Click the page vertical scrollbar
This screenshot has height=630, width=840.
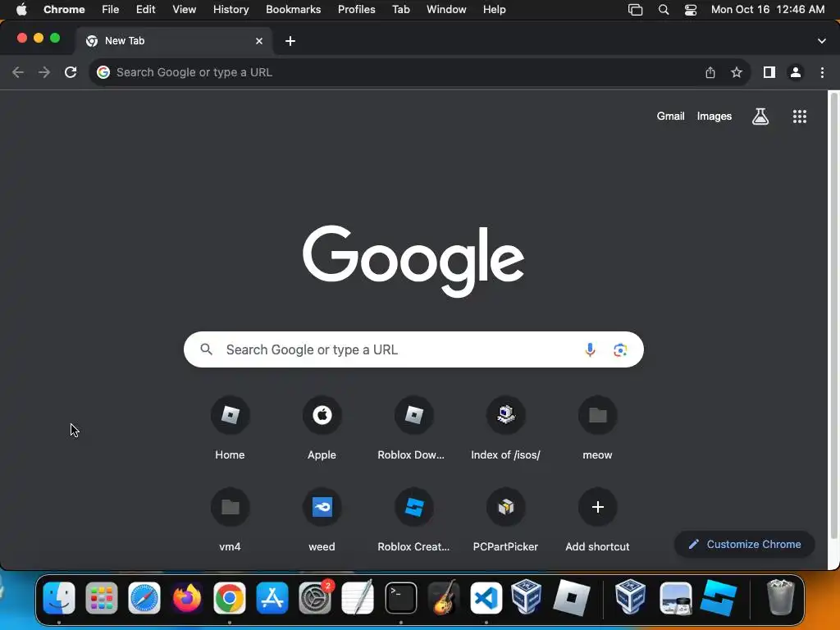click(833, 315)
